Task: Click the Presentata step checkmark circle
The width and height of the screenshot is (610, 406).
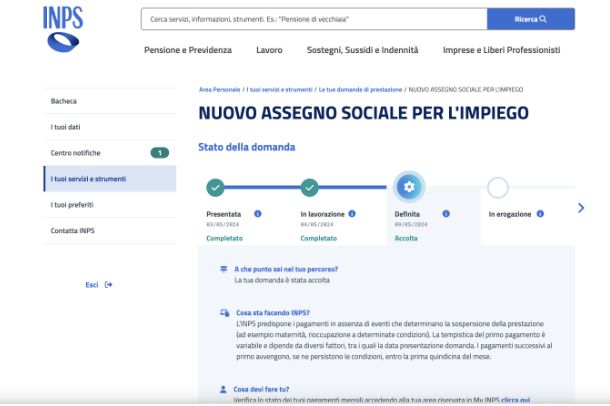Action: (215, 187)
